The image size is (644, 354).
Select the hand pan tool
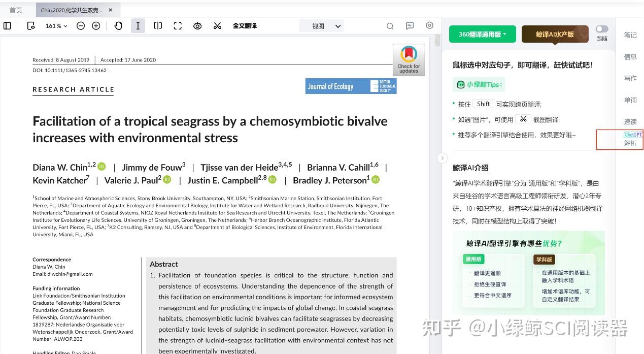[118, 26]
